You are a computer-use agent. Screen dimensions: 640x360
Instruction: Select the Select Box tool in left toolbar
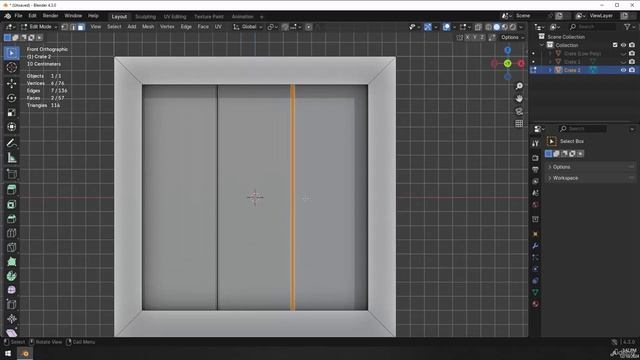[x=11, y=53]
